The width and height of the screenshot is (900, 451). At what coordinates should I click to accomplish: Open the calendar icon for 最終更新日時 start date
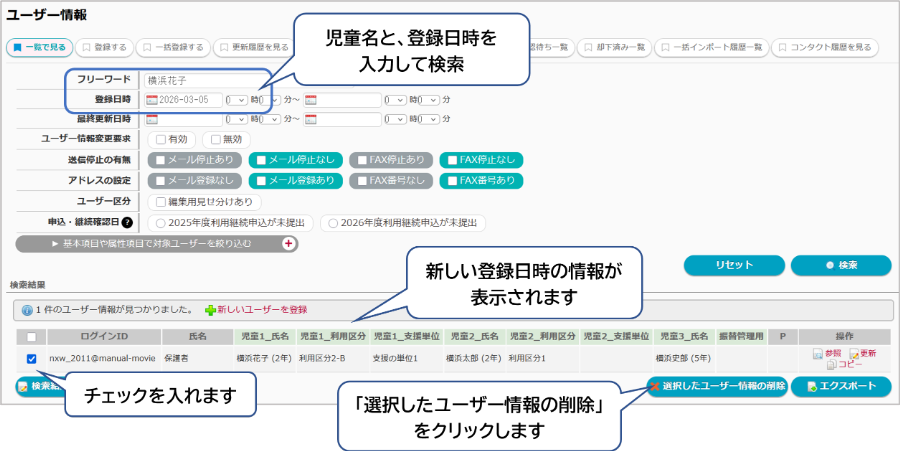coord(153,120)
